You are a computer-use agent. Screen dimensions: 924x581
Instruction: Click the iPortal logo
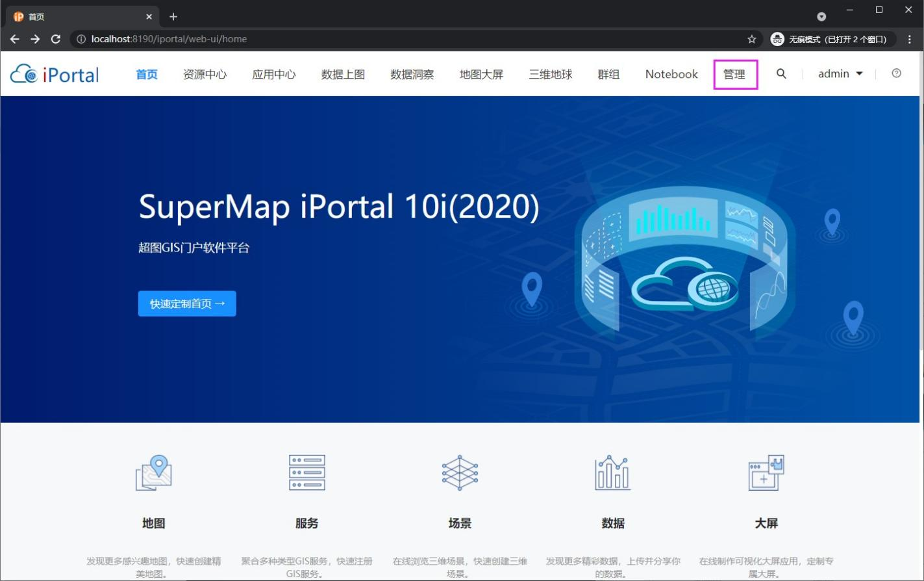(55, 74)
